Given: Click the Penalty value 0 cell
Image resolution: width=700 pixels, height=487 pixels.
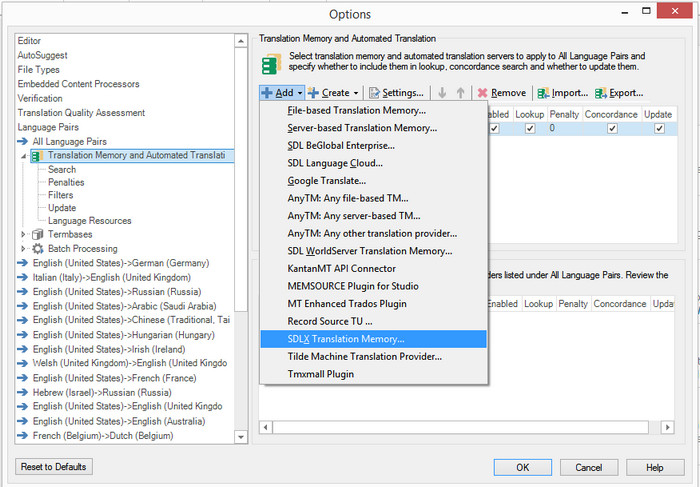Looking at the screenshot, I should tap(565, 129).
